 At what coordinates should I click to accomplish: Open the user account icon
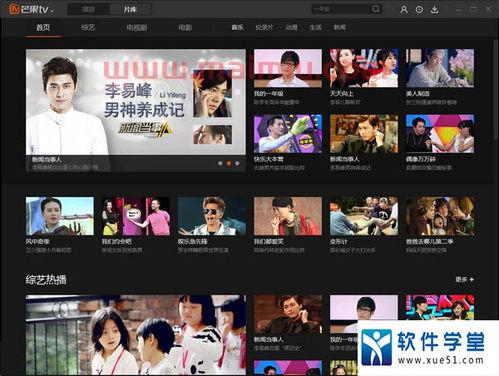[404, 9]
